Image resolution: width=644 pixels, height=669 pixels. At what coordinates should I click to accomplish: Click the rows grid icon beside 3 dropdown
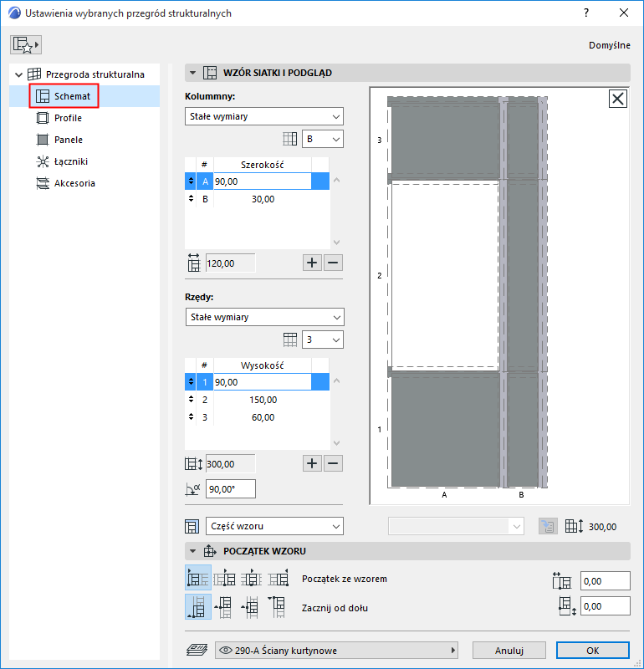(x=289, y=340)
